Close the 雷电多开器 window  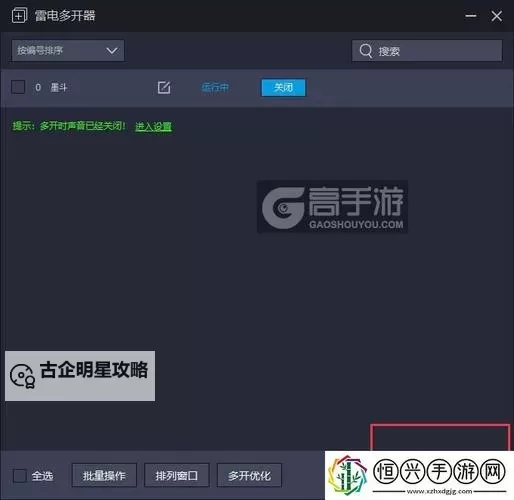click(496, 16)
